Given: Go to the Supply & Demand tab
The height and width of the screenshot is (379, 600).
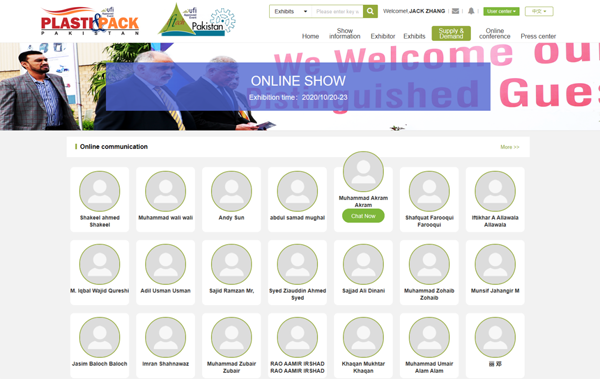Looking at the screenshot, I should pos(451,33).
